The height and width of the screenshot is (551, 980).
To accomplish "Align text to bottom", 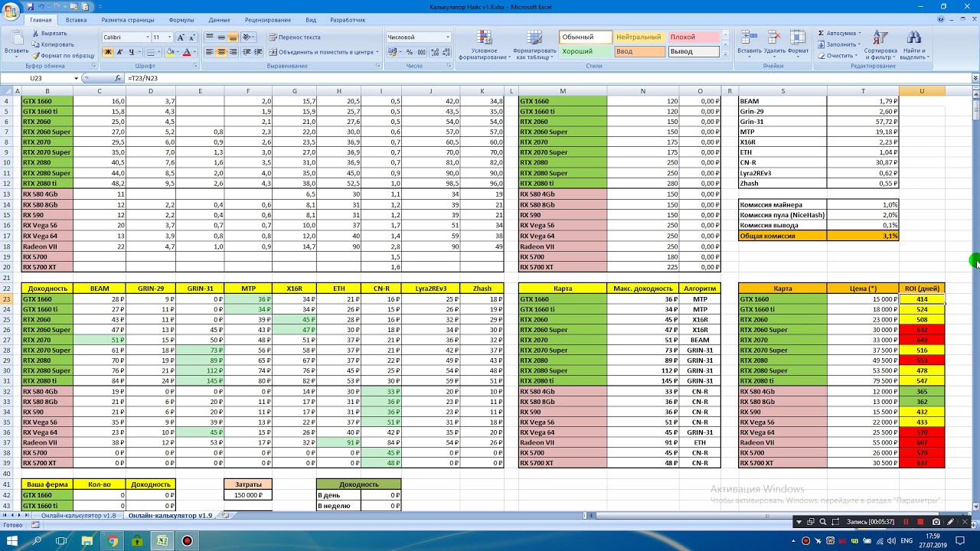I will coord(234,37).
